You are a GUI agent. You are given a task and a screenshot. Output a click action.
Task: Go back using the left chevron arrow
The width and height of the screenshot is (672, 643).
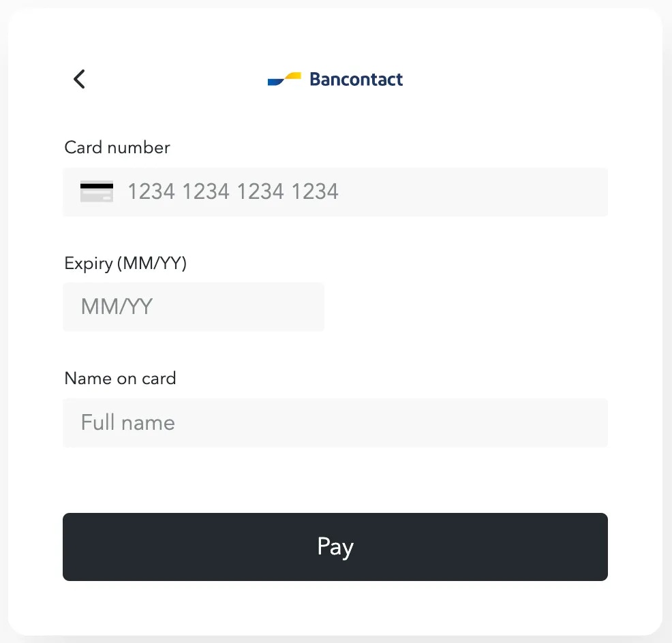point(79,79)
